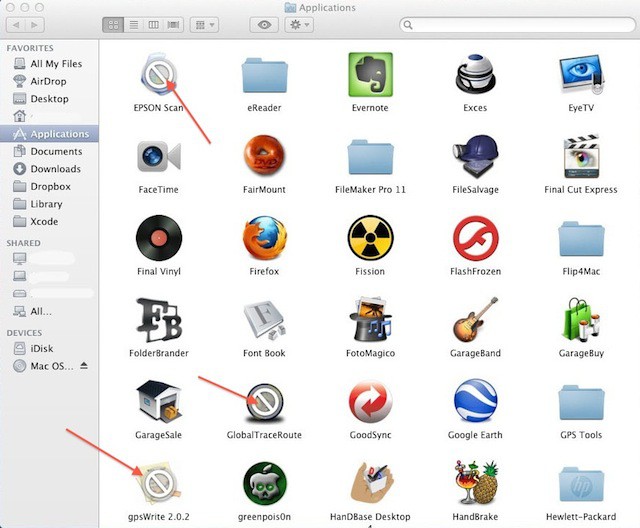The width and height of the screenshot is (640, 528).
Task: Switch to icon view mode
Action: click(112, 24)
